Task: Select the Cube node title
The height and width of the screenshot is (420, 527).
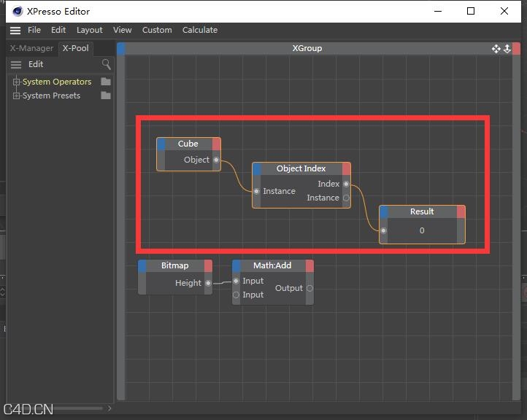Action: coord(188,144)
